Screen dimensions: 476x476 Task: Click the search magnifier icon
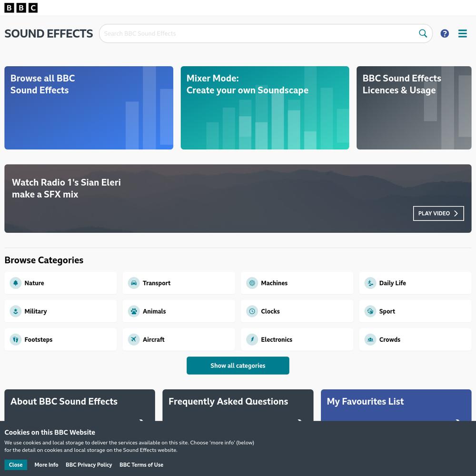click(423, 33)
